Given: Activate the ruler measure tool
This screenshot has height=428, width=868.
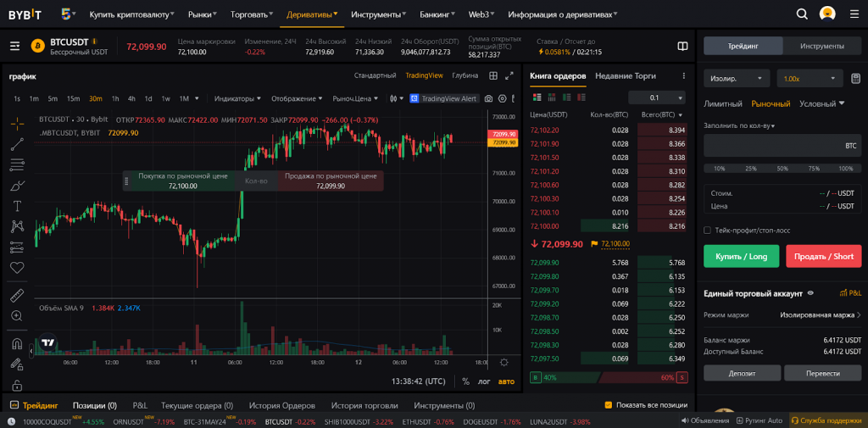Looking at the screenshot, I should pos(17,296).
